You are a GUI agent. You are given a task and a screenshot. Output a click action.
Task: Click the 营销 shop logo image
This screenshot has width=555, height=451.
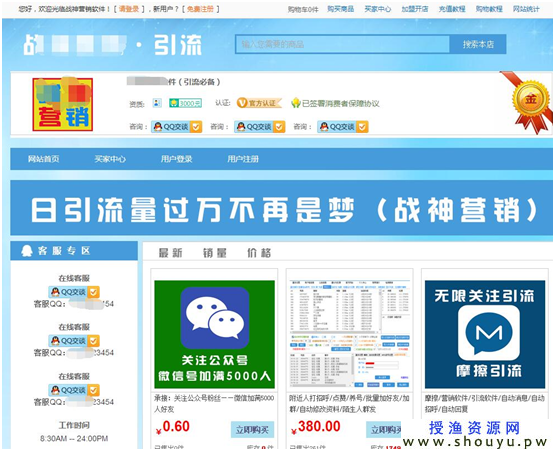point(63,104)
